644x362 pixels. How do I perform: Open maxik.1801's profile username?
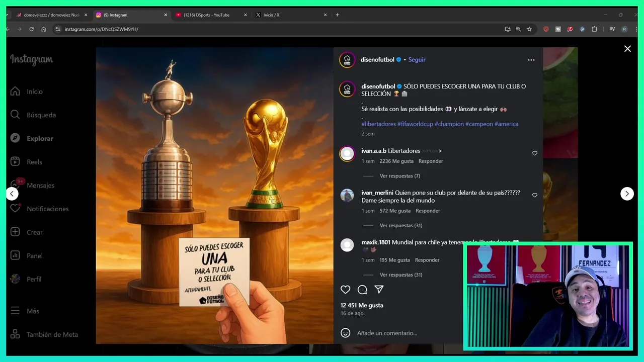coord(375,242)
